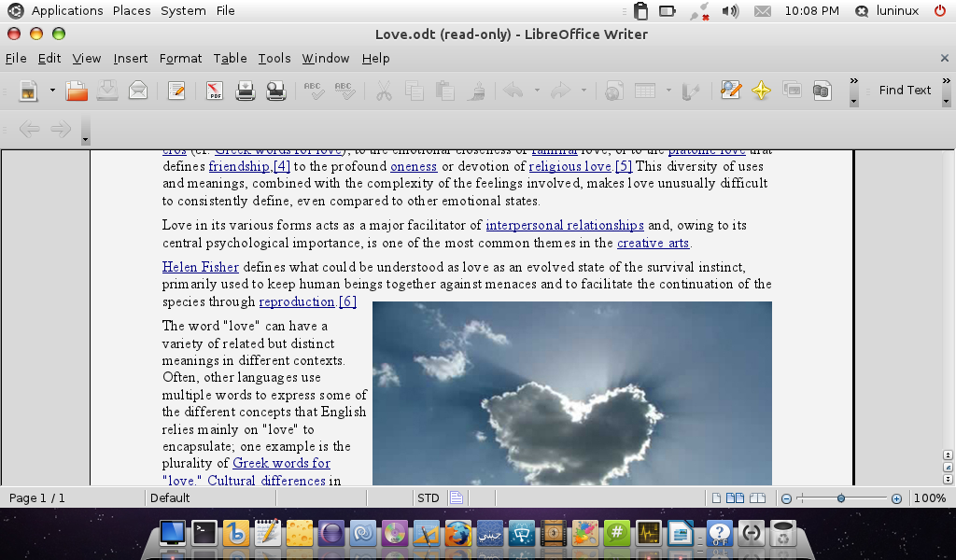Click the zoom slider handle
Screen dimensions: 956x560
pos(841,498)
